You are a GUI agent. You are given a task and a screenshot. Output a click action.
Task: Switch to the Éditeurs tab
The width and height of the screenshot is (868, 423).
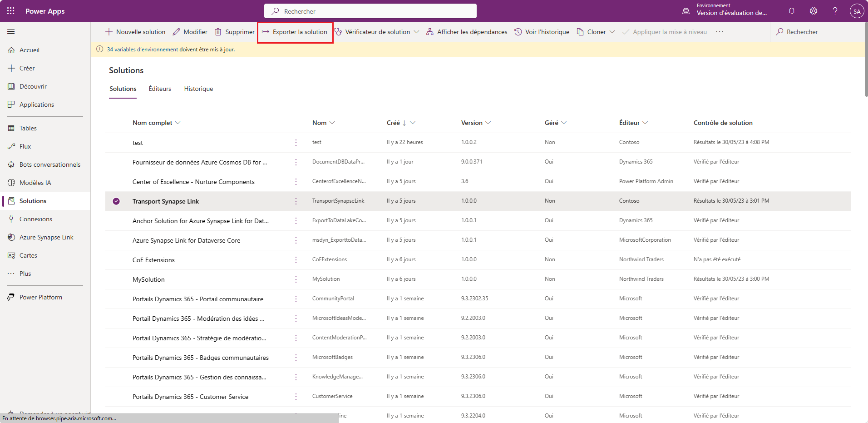tap(160, 89)
